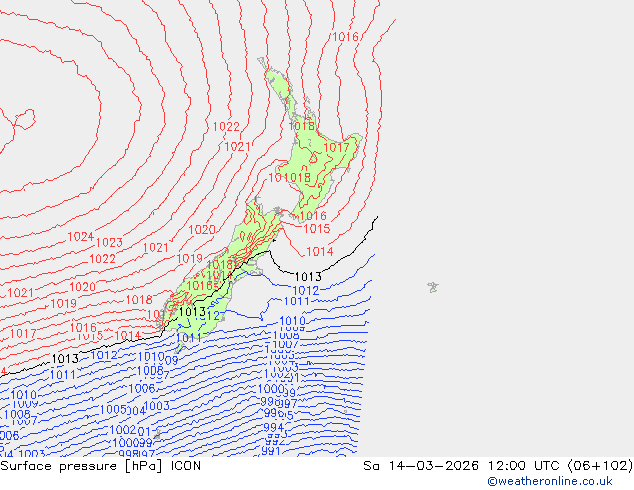Click the 'Sa 14-03-2026 12:00 UTC (06+102)' timestamp
This screenshot has width=634, height=490.
coord(498,466)
